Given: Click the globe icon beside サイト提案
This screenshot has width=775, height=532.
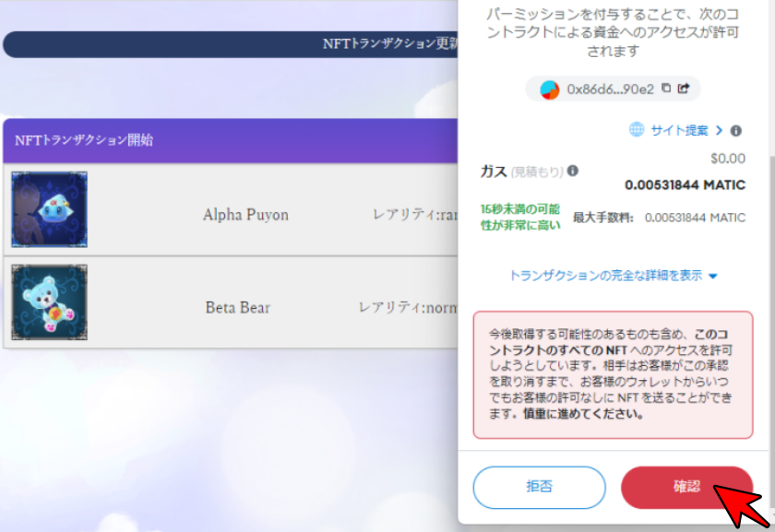Looking at the screenshot, I should click(637, 129).
